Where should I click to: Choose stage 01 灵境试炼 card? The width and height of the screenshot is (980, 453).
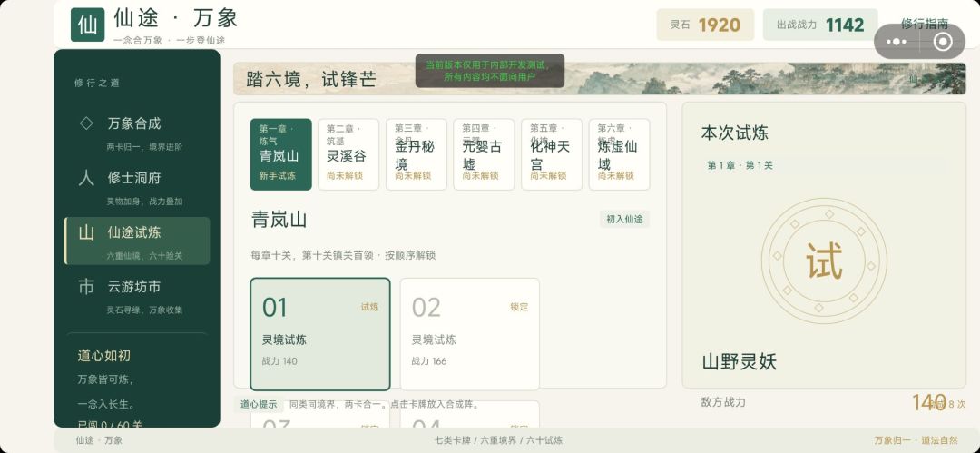[320, 334]
